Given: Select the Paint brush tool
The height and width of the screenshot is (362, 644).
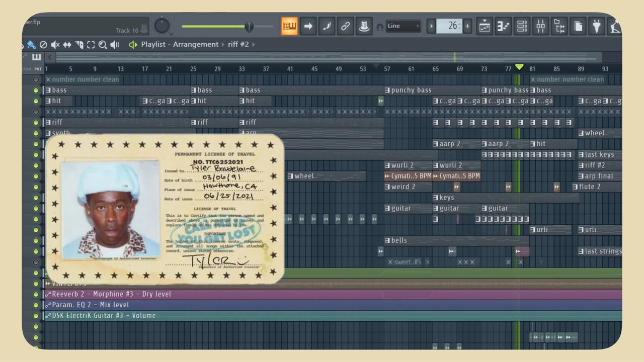Looking at the screenshot, I should pyautogui.click(x=31, y=45).
